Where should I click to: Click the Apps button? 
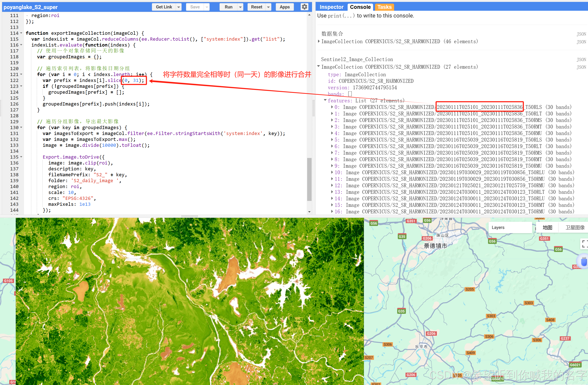[284, 7]
